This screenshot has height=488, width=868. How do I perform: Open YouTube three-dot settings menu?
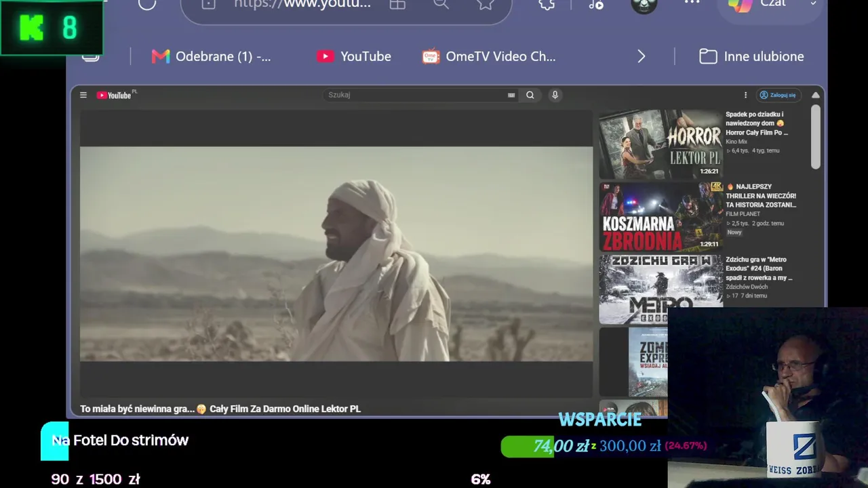click(x=745, y=96)
